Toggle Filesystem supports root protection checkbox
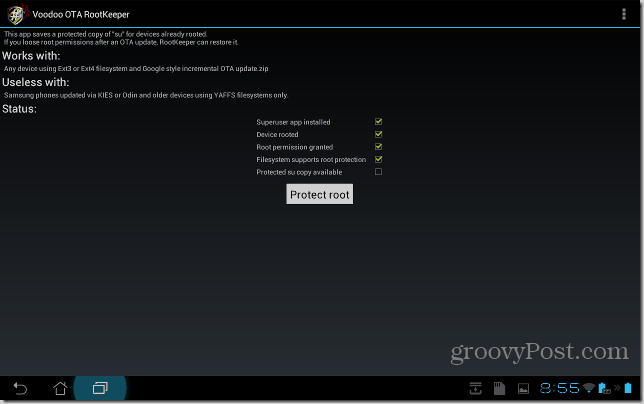The height and width of the screenshot is (404, 644). point(378,159)
